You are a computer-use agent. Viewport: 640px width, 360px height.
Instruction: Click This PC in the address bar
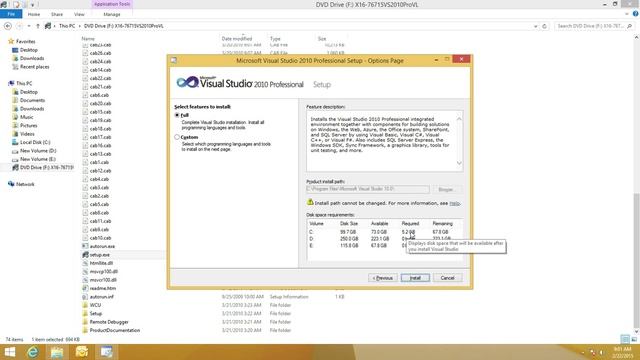(x=67, y=26)
